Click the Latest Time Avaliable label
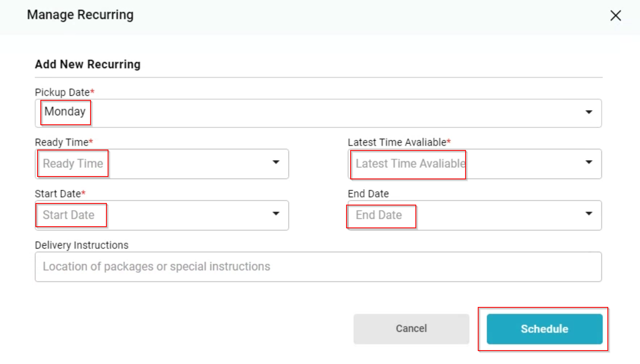This screenshot has height=364, width=640. pyautogui.click(x=397, y=142)
